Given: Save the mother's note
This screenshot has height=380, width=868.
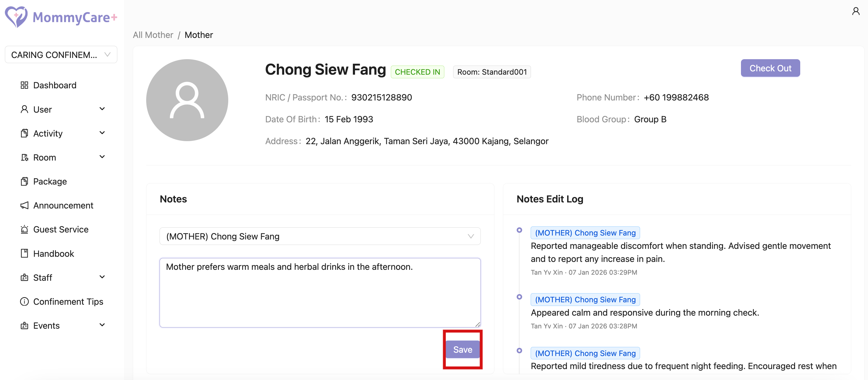Looking at the screenshot, I should pos(462,349).
